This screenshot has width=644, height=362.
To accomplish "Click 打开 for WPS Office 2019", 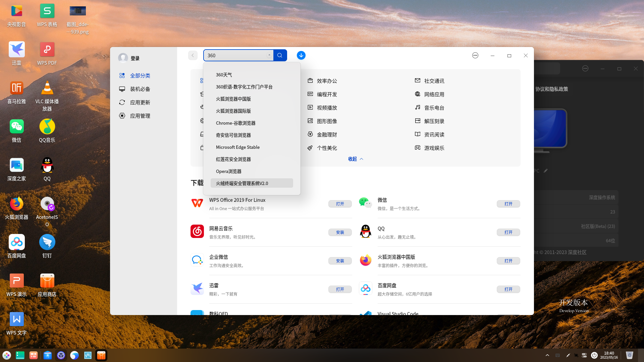I will [x=340, y=204].
